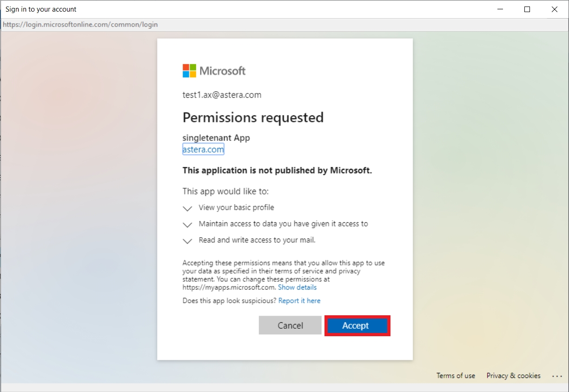Expand the basic profile permission chevron
This screenshot has width=569, height=392.
(x=187, y=208)
